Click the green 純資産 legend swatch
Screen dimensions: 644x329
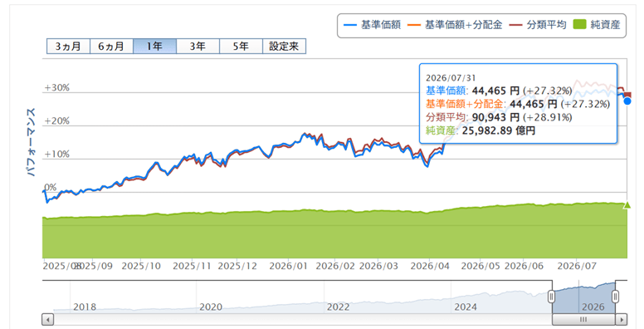[579, 25]
